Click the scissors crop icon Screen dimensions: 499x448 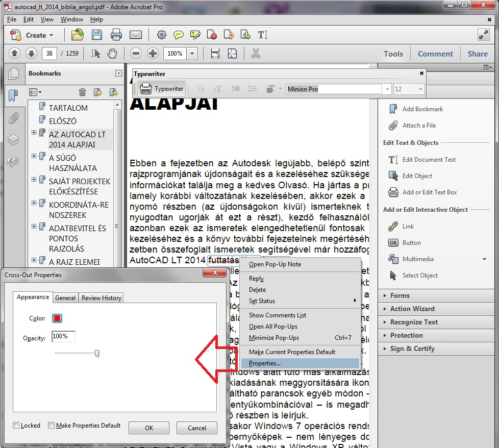(x=256, y=54)
